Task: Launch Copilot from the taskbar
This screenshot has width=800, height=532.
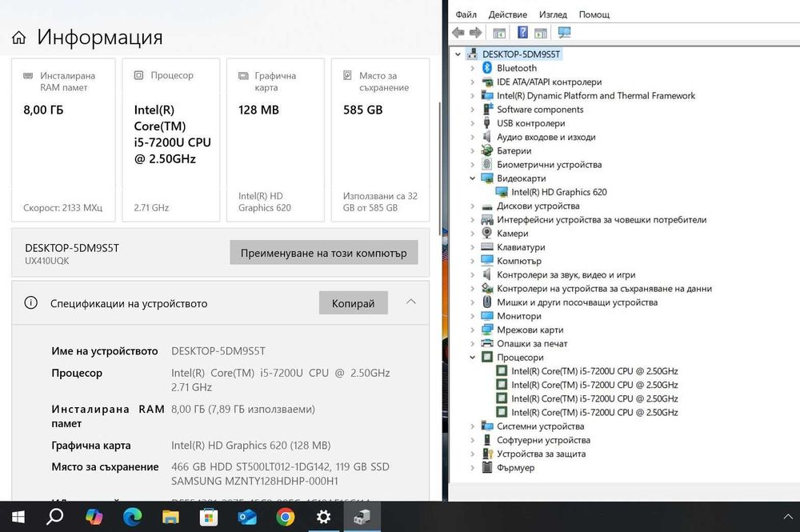Action: click(94, 518)
